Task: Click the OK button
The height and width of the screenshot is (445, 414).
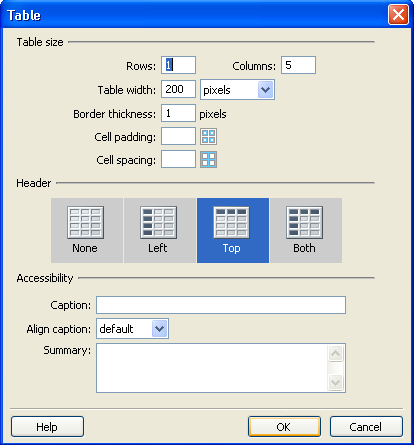Action: pyautogui.click(x=284, y=427)
